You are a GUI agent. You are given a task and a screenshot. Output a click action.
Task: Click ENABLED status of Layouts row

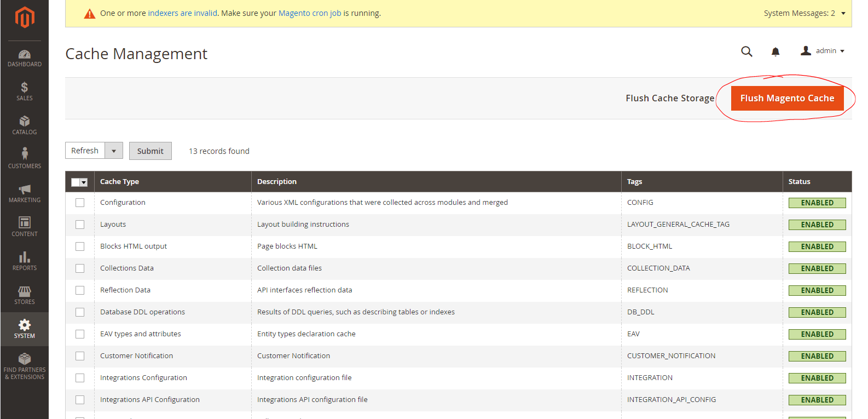tap(817, 225)
